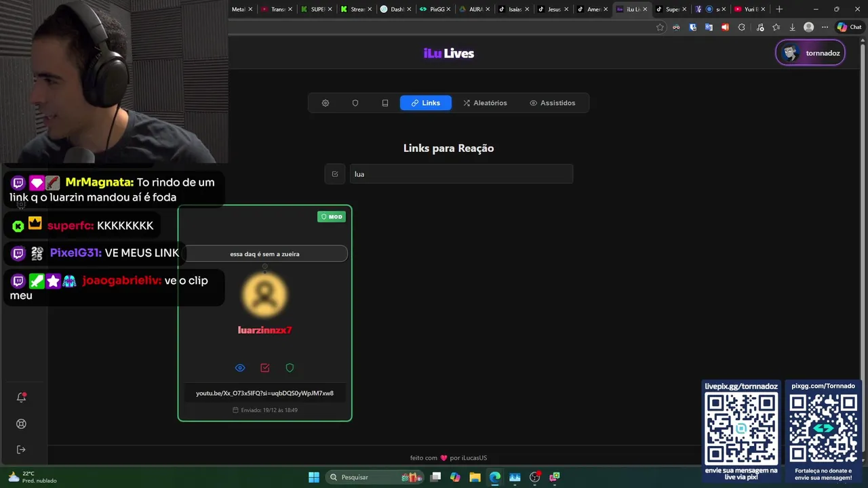Switch to the Links tab
The image size is (868, 488).
(426, 103)
